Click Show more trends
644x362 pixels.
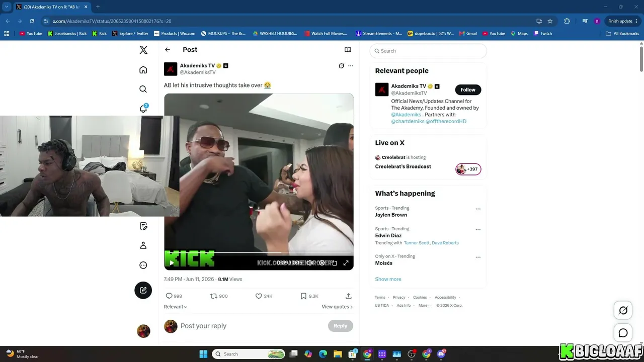pyautogui.click(x=388, y=279)
